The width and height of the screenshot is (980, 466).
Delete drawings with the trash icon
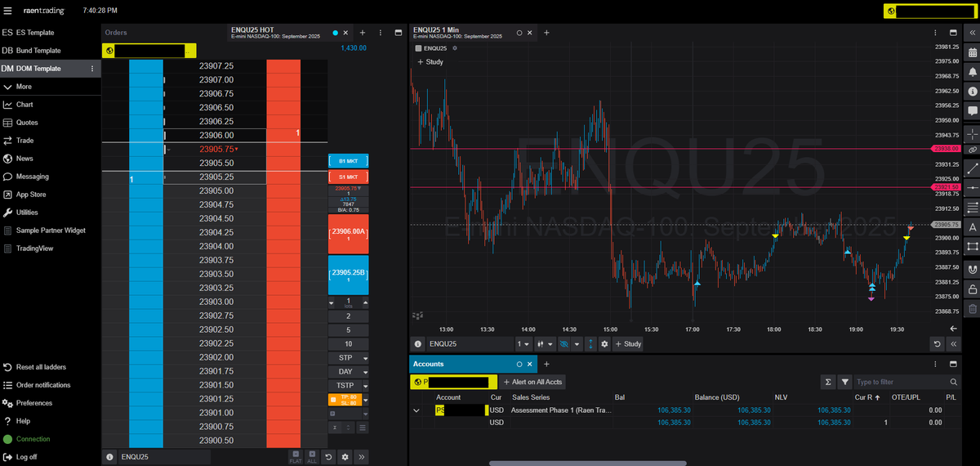click(973, 308)
